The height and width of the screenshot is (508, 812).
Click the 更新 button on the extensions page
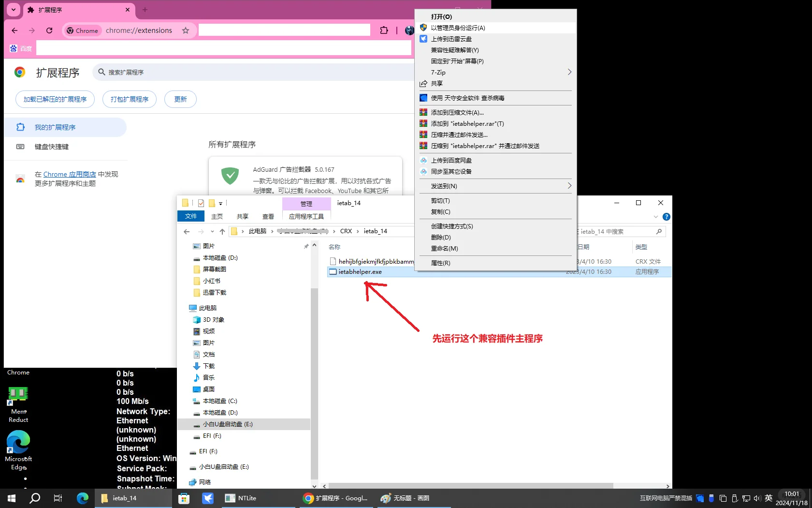[180, 99]
